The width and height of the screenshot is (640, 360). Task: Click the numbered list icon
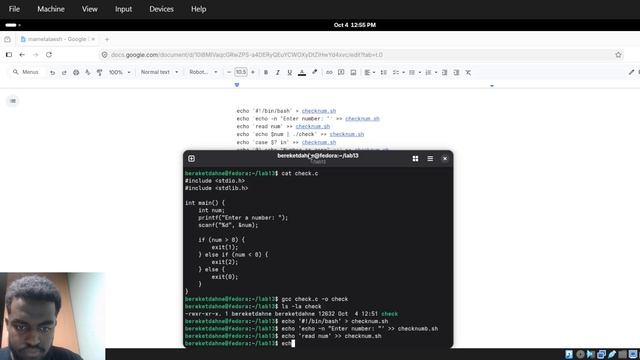point(428,72)
